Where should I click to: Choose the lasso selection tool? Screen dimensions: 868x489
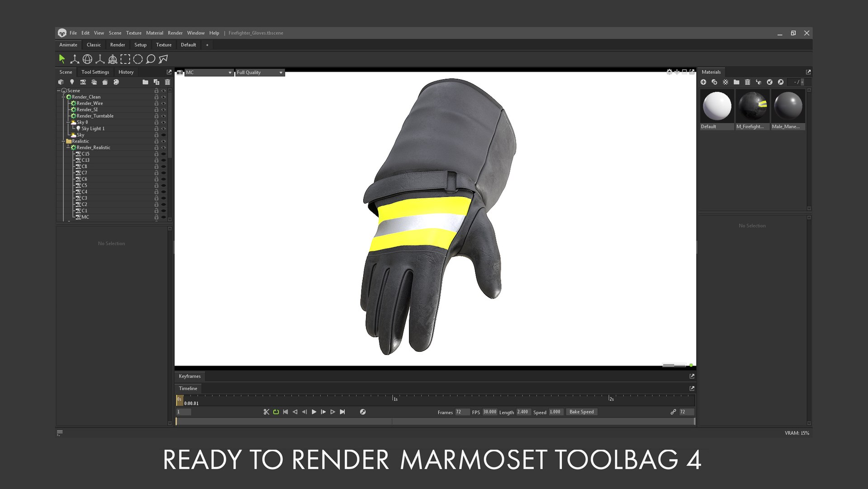click(x=151, y=59)
